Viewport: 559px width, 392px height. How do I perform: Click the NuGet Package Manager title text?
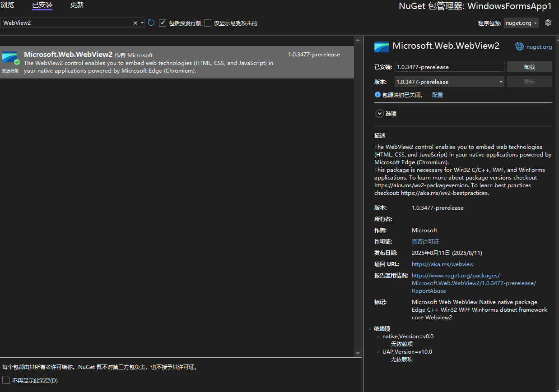point(475,6)
